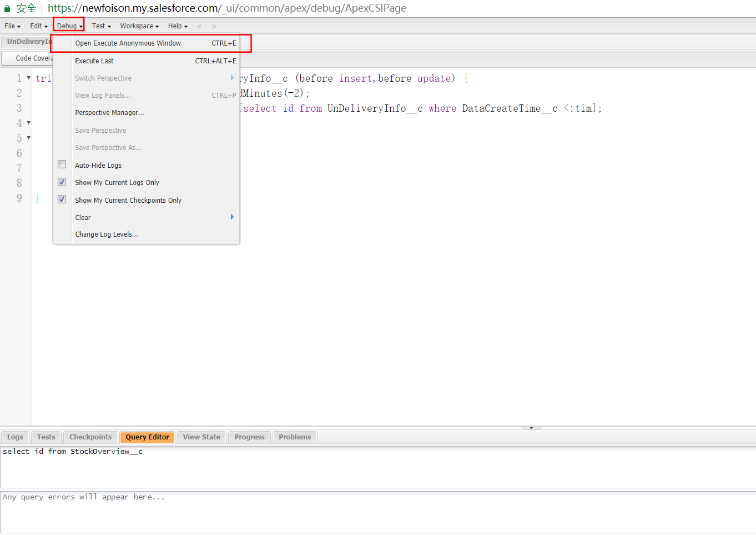Collapse the code fold arrow on line 4
The width and height of the screenshot is (756, 535).
(x=29, y=123)
